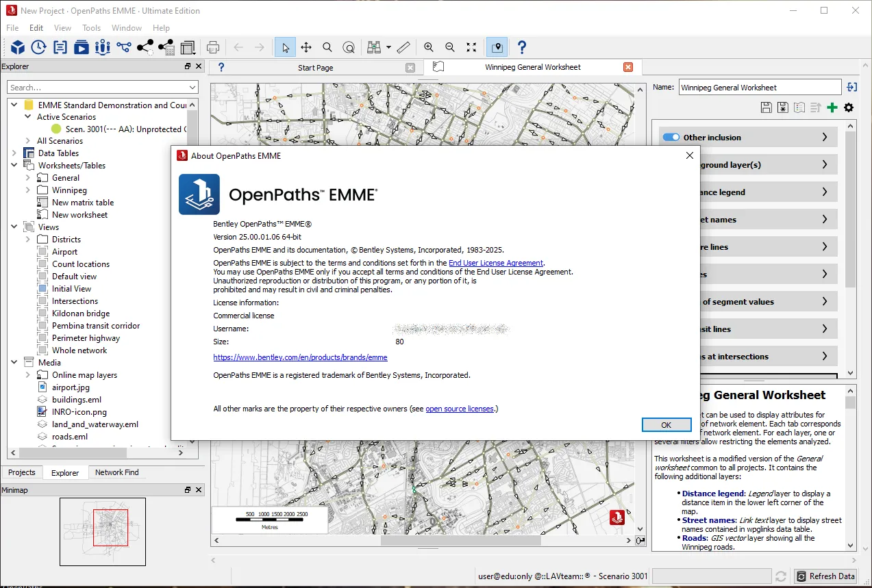Click the blue exit-arrow icon beside Name field
872x588 pixels.
pos(851,87)
